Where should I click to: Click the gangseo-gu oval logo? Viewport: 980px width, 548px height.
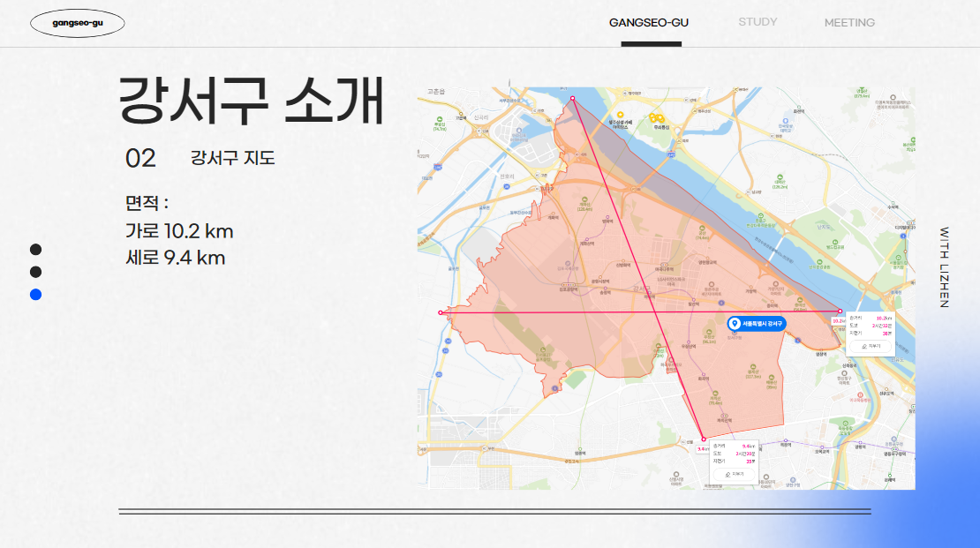point(78,23)
